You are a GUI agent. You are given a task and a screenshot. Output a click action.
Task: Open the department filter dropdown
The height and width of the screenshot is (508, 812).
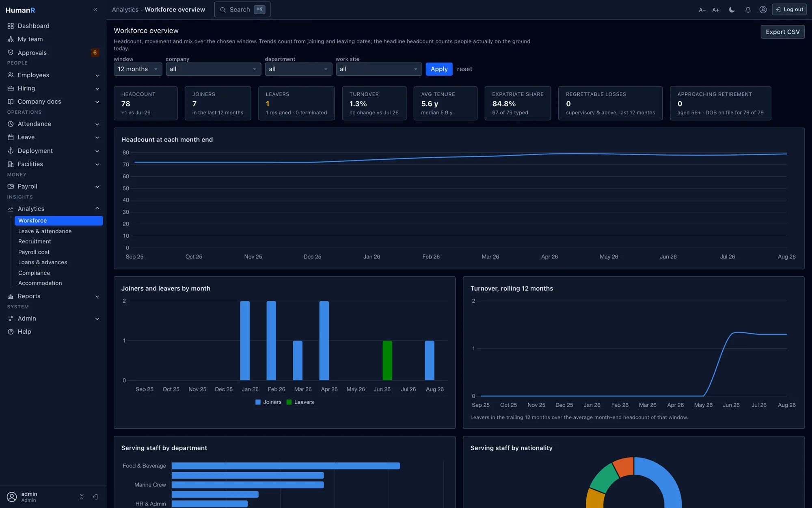coord(298,69)
